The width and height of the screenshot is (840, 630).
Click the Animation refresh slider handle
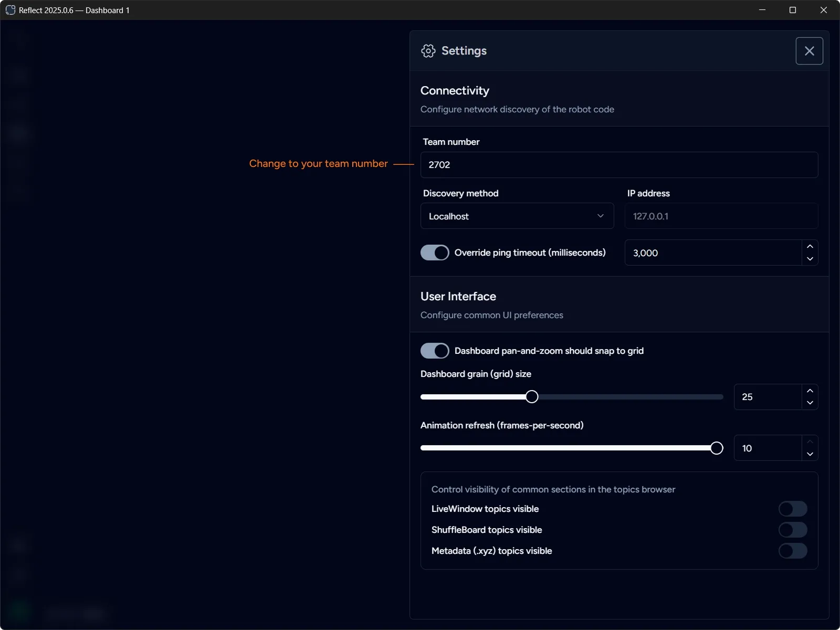716,448
